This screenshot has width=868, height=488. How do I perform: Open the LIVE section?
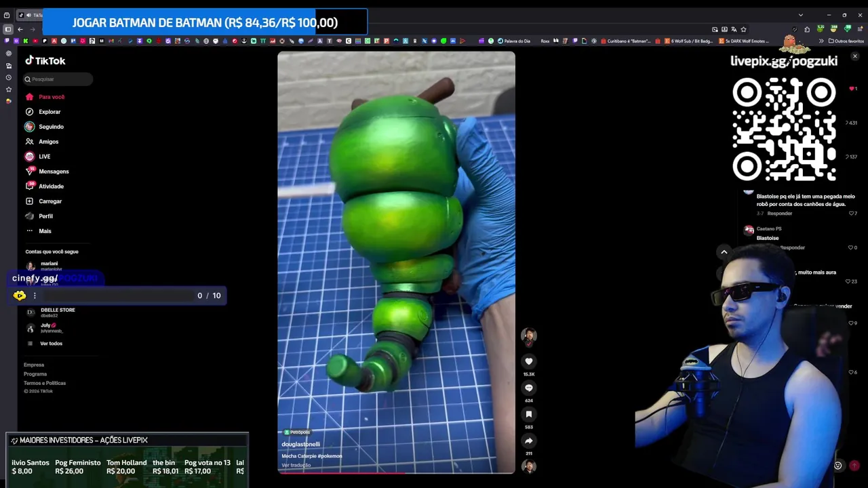(x=38, y=157)
